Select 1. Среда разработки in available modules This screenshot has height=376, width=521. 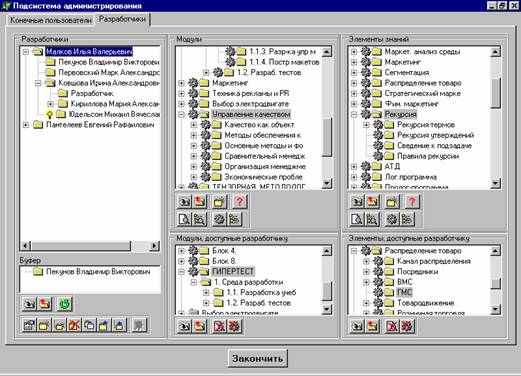[x=248, y=282]
